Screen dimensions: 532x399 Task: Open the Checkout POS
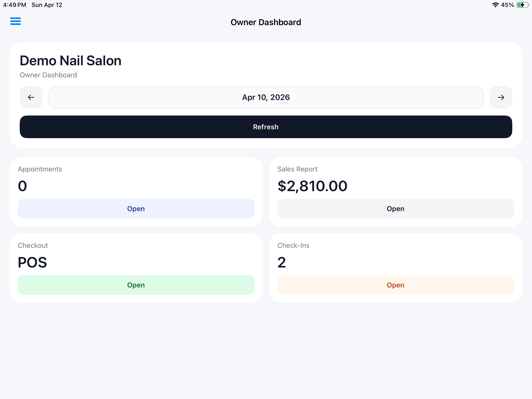(136, 285)
